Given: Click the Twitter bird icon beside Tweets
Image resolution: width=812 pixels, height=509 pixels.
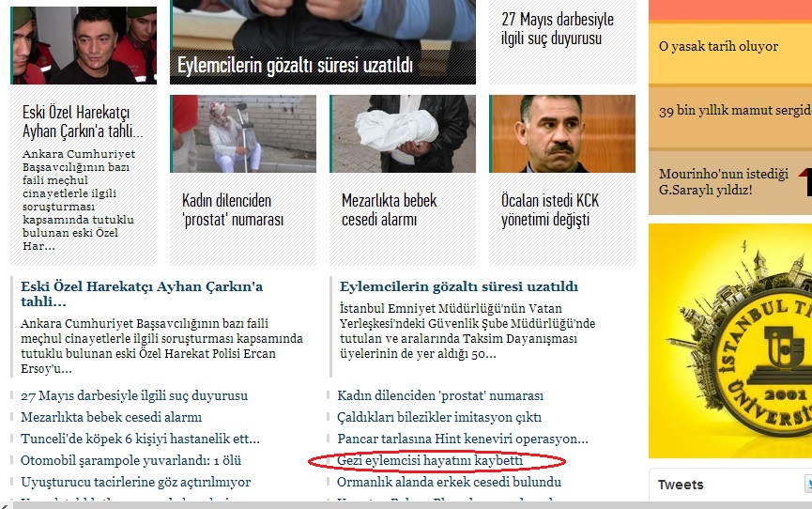Looking at the screenshot, I should click(808, 485).
